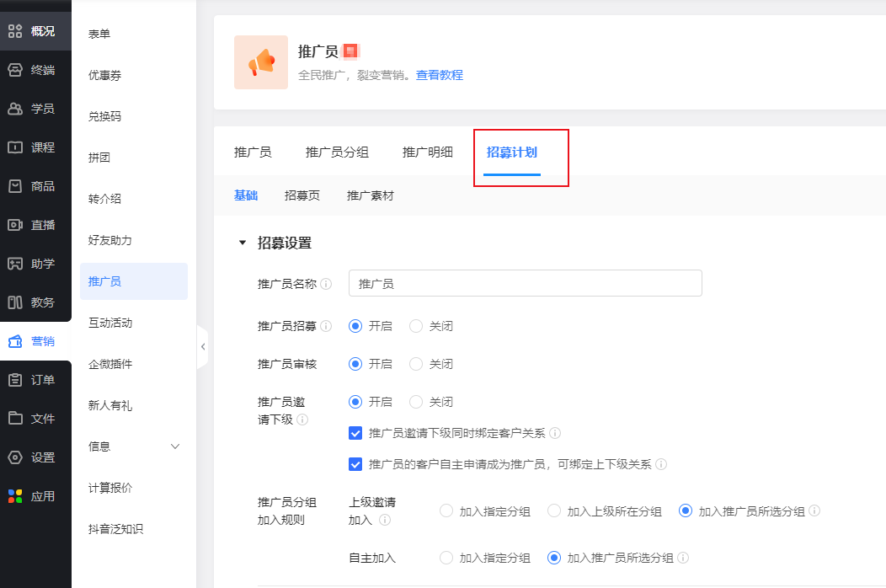The width and height of the screenshot is (886, 588).
Task: Select the 学员 students icon
Action: pyautogui.click(x=15, y=109)
